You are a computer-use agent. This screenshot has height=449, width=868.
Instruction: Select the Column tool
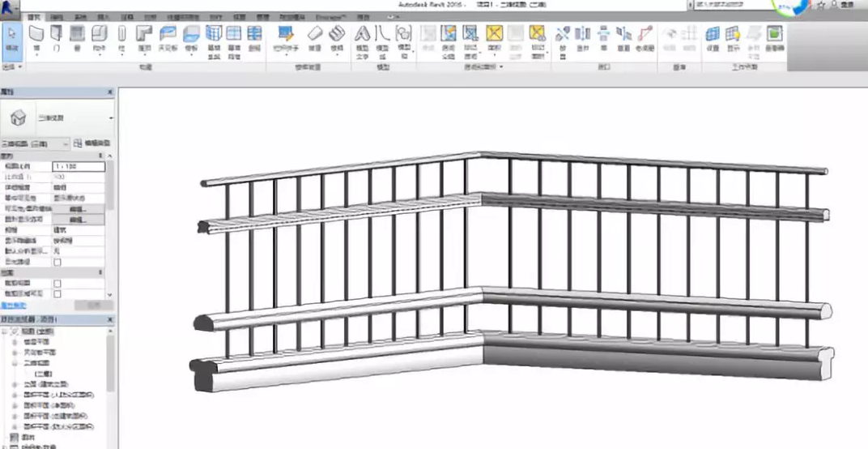click(x=121, y=39)
